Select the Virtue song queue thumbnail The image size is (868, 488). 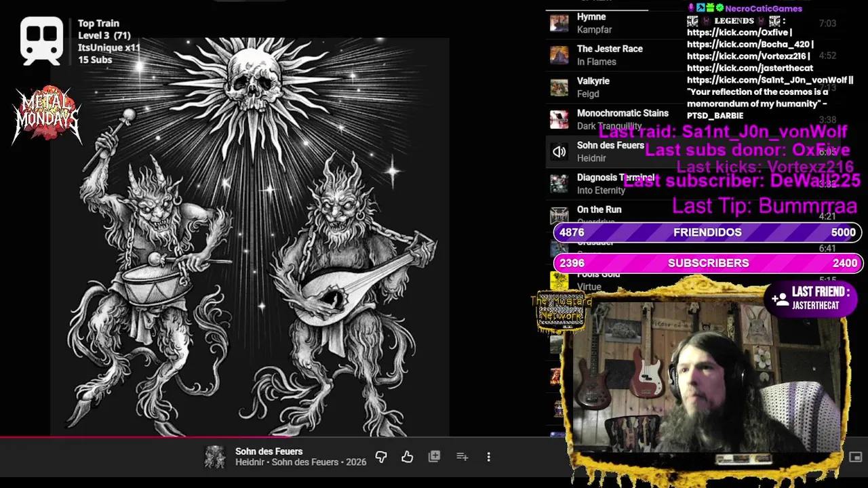tap(559, 281)
